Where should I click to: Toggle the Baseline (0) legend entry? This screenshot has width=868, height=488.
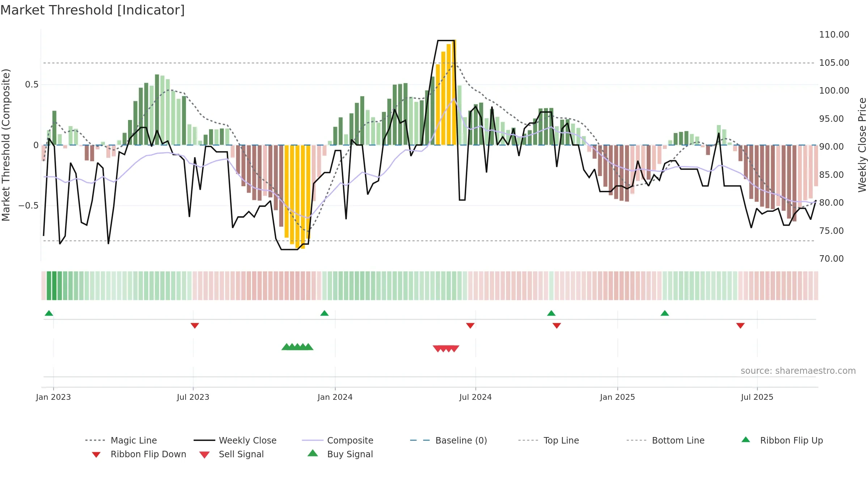(448, 440)
